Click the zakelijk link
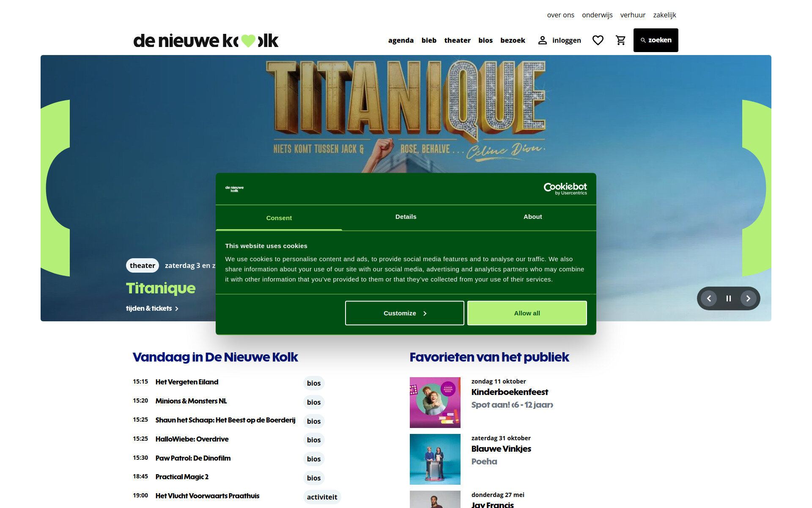This screenshot has height=508, width=812. (664, 15)
